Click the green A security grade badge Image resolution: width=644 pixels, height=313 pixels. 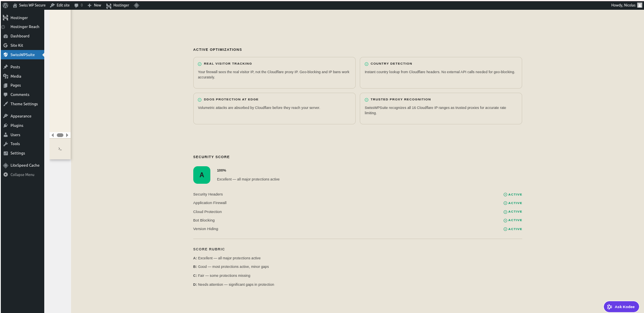click(202, 175)
